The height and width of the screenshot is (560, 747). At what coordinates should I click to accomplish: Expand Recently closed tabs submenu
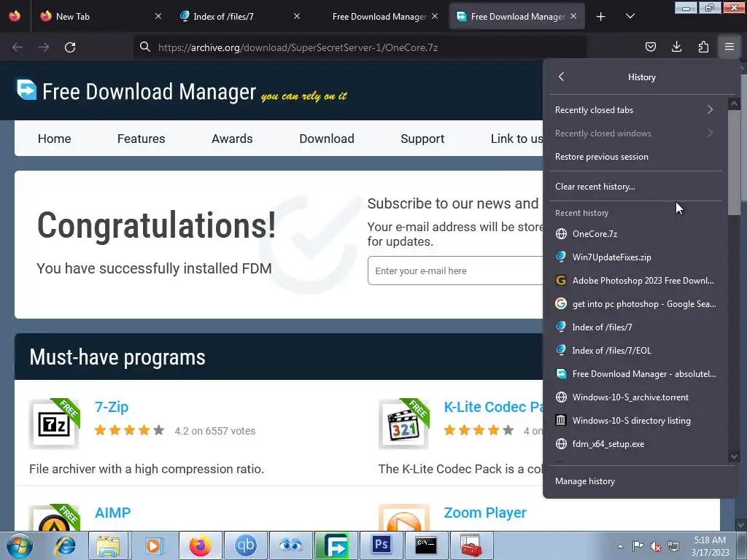pos(635,110)
